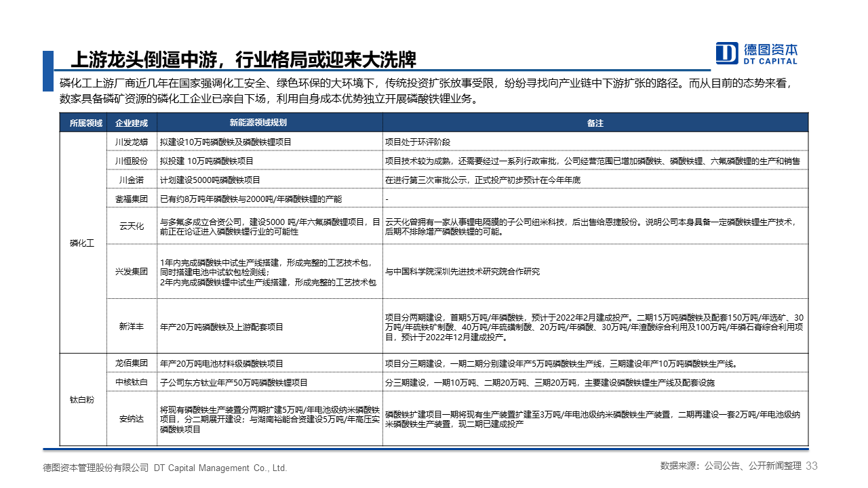
Task: Click 与中国科学院深圳先进技术研究院合作研究 cell
Action: (x=595, y=271)
